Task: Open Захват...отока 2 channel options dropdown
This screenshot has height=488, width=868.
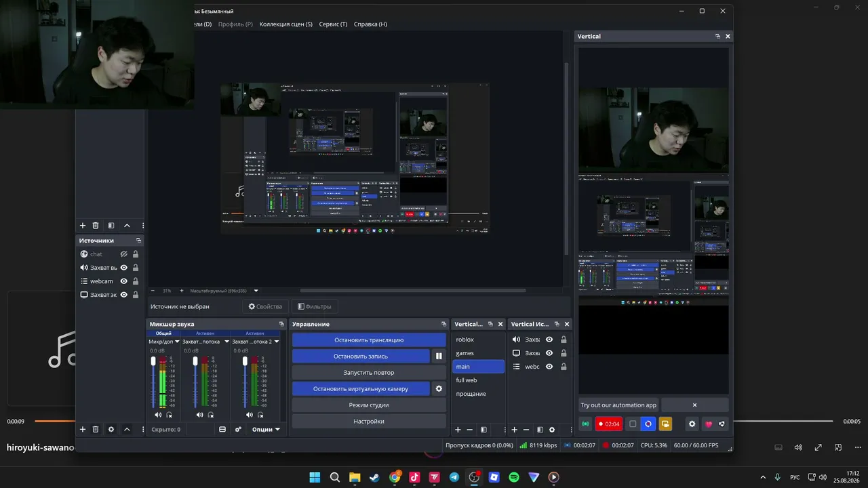Action: 277,342
